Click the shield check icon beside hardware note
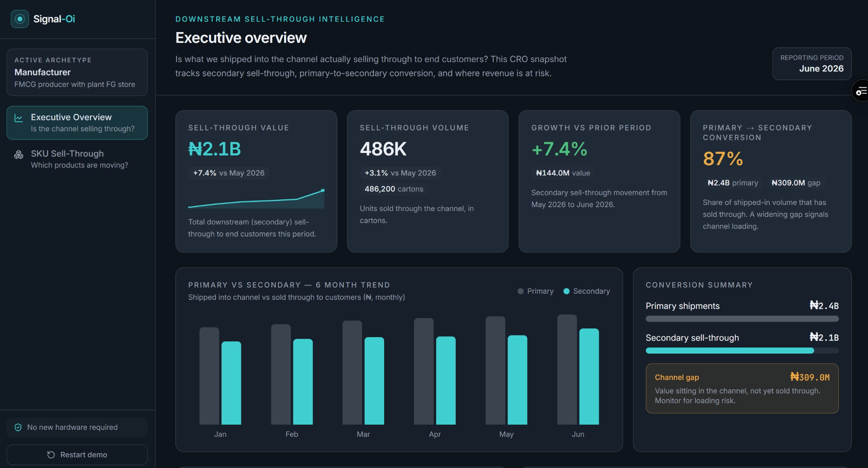 (x=18, y=427)
